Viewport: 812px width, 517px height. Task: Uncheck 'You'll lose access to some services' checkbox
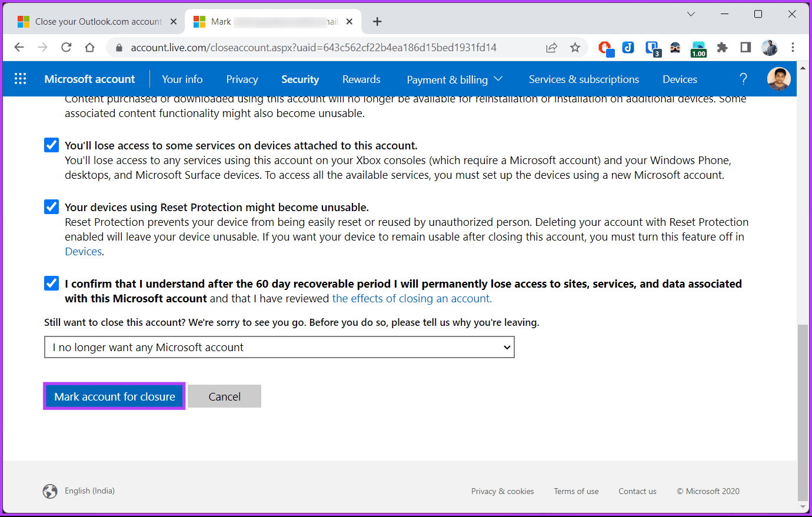52,145
